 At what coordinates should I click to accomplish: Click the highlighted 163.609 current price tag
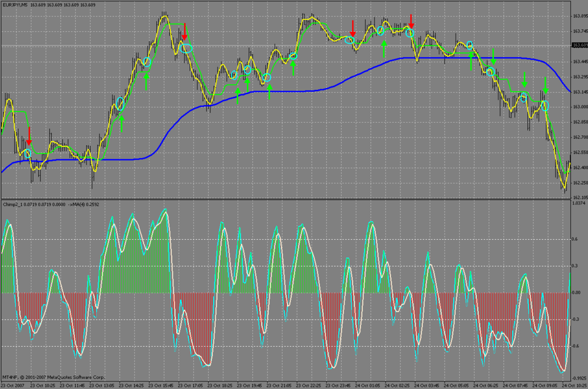(580, 45)
